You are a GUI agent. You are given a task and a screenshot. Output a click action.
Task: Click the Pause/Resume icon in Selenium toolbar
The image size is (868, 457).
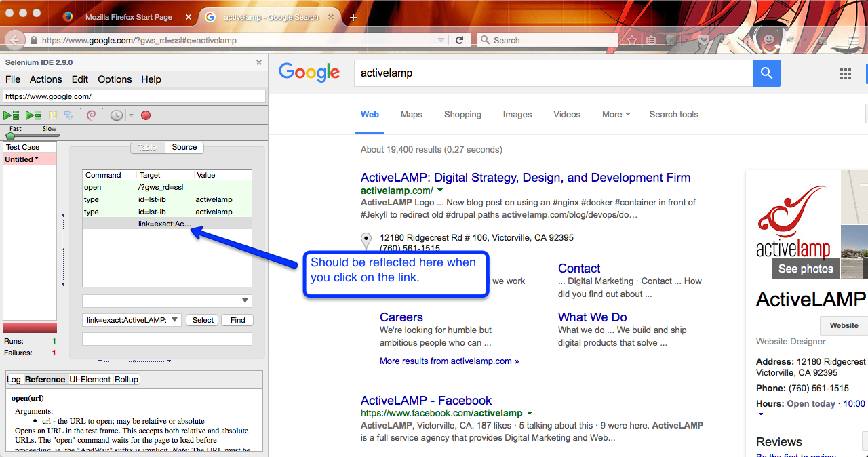pyautogui.click(x=53, y=115)
